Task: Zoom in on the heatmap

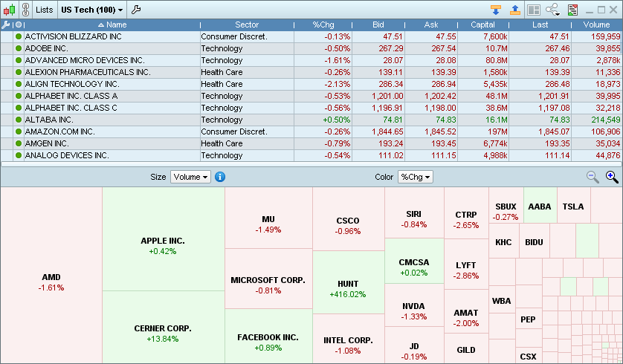Action: pos(612,177)
